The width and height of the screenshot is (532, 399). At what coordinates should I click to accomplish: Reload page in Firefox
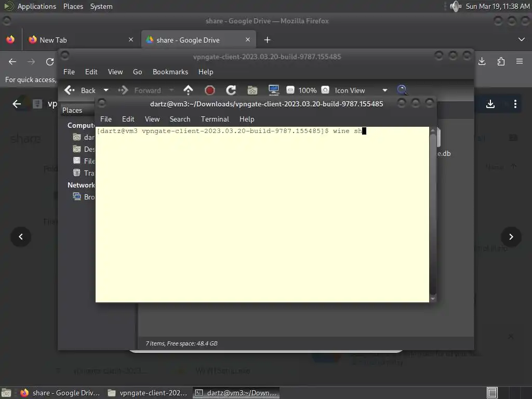click(50, 61)
